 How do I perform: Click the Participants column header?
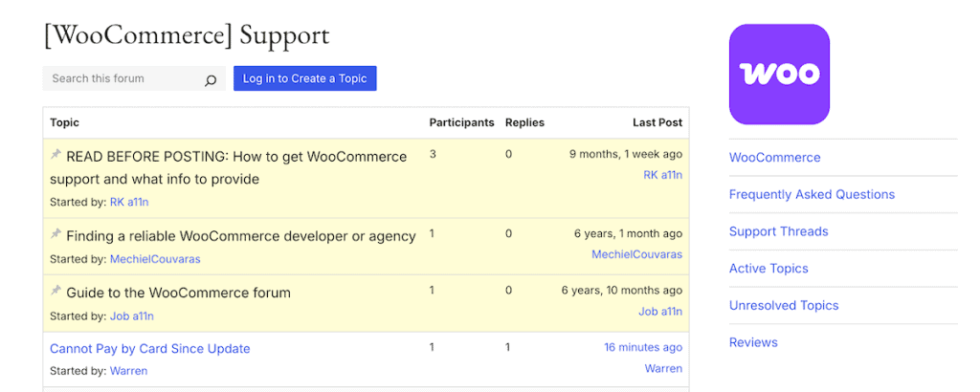point(461,123)
